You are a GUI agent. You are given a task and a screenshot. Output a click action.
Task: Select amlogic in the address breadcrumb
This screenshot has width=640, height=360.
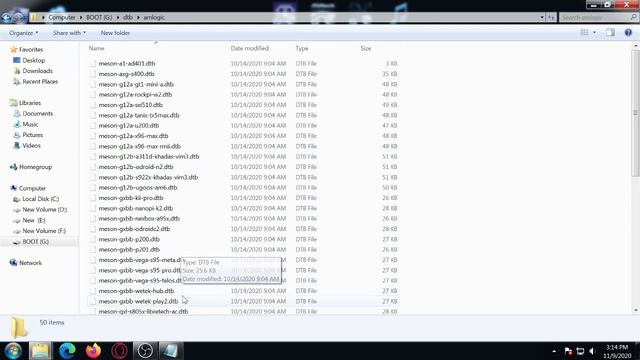pos(154,18)
